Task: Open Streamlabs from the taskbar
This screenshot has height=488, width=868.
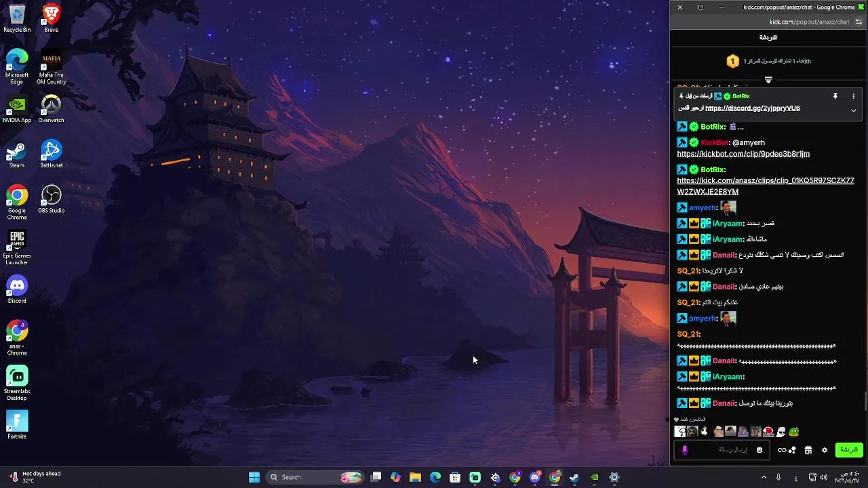Action: pyautogui.click(x=475, y=477)
